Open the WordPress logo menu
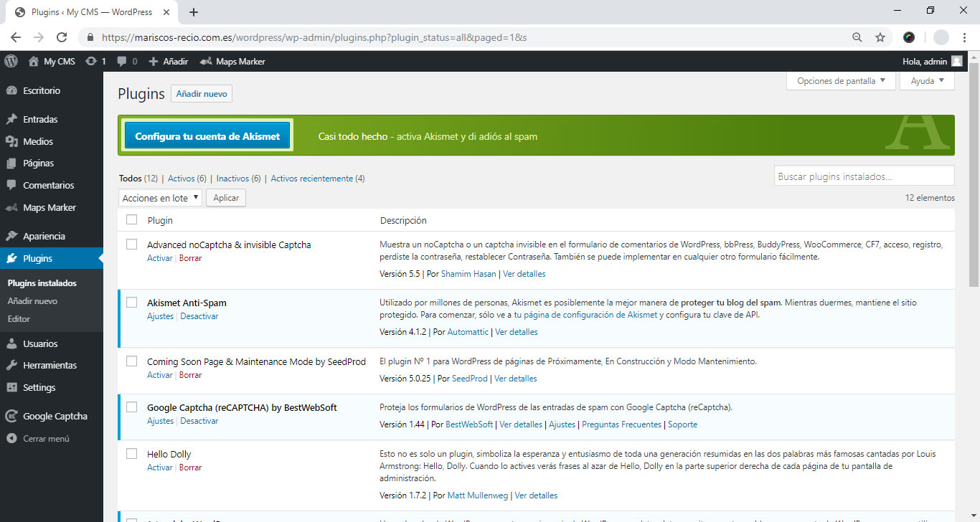This screenshot has height=522, width=980. point(10,62)
